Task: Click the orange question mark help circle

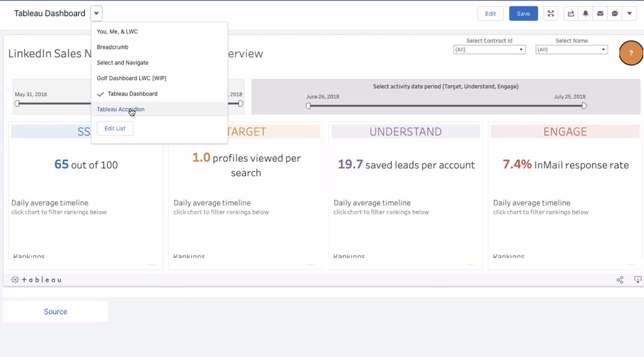Action: coord(631,53)
